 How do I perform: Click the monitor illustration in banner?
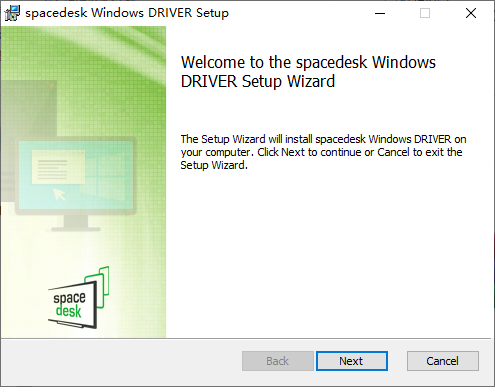(76, 184)
